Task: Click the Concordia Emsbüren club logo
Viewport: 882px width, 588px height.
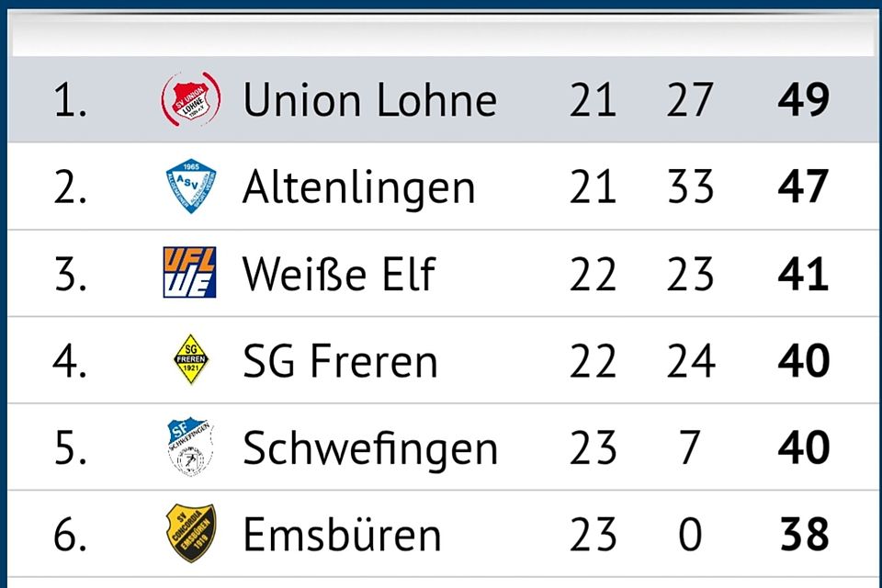Action: click(191, 534)
